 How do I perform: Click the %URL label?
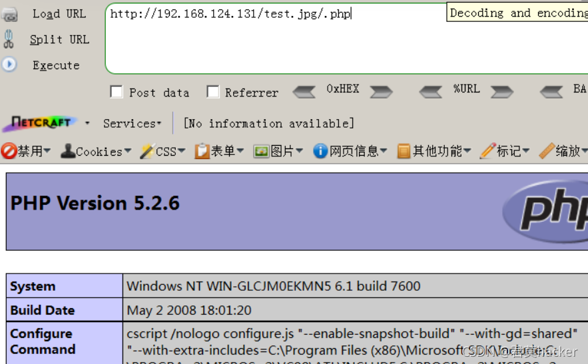point(467,89)
